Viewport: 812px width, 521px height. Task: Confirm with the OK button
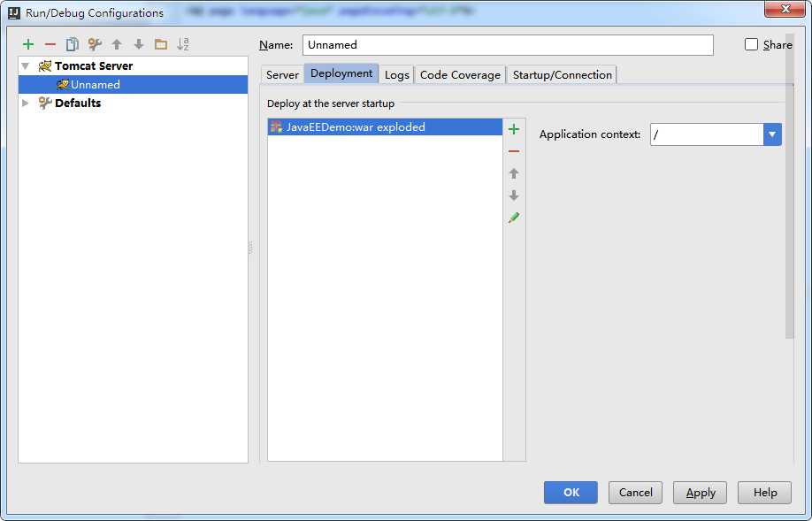click(x=571, y=493)
